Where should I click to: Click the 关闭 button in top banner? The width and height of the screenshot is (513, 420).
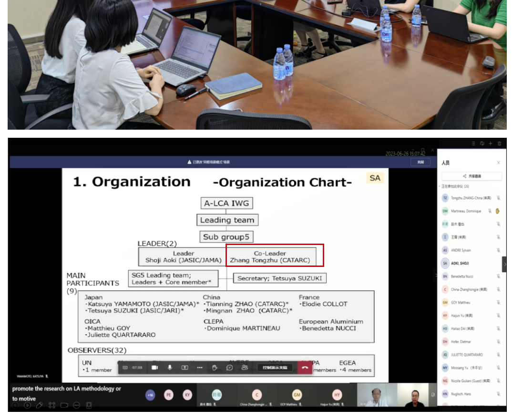420,162
